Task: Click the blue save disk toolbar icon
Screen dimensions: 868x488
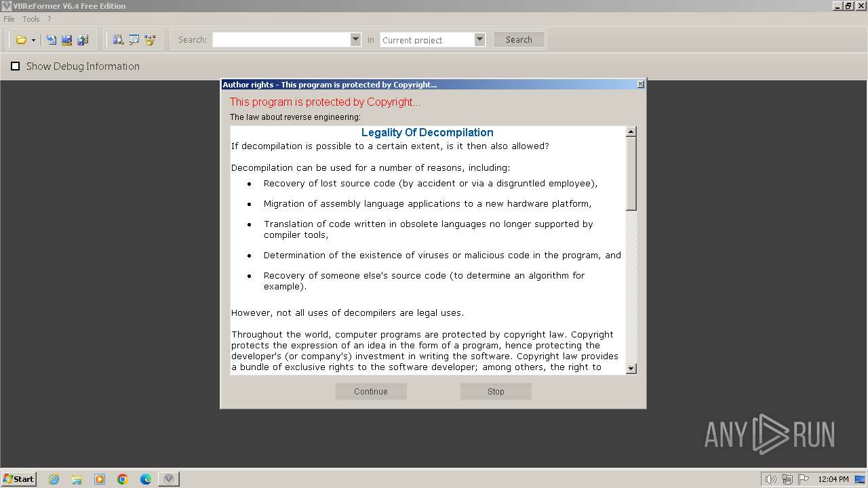Action: pyautogui.click(x=66, y=40)
